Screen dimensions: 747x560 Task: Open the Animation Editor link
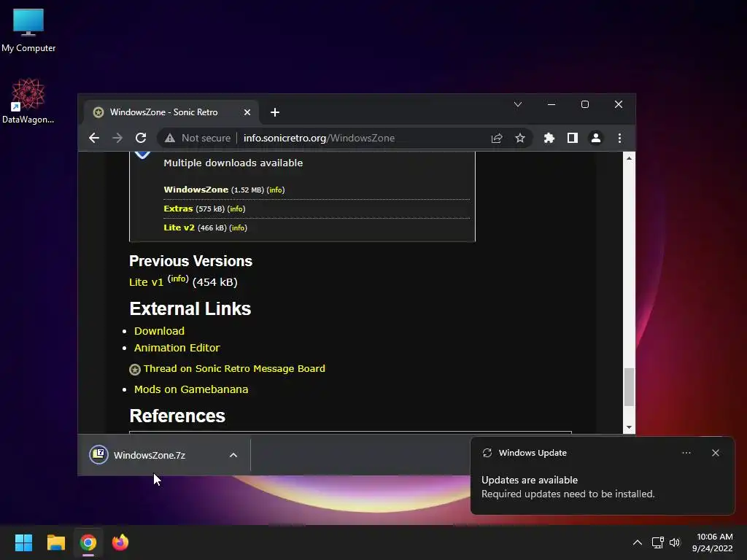click(x=177, y=348)
